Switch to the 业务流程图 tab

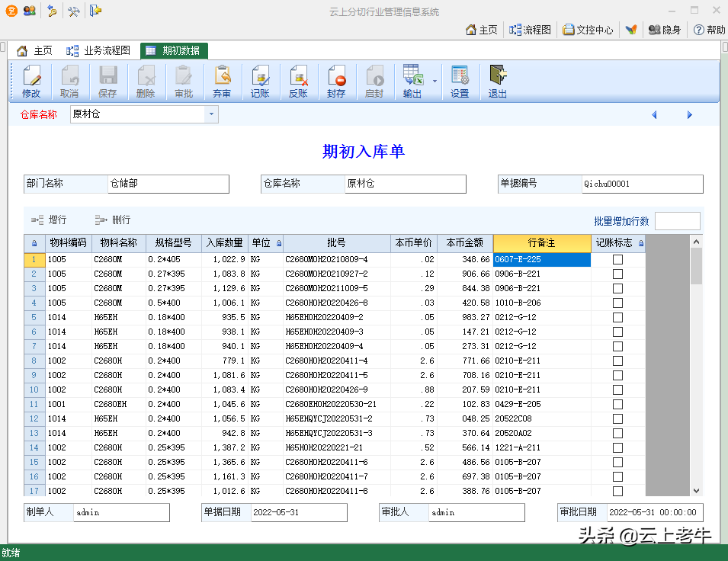pyautogui.click(x=98, y=51)
